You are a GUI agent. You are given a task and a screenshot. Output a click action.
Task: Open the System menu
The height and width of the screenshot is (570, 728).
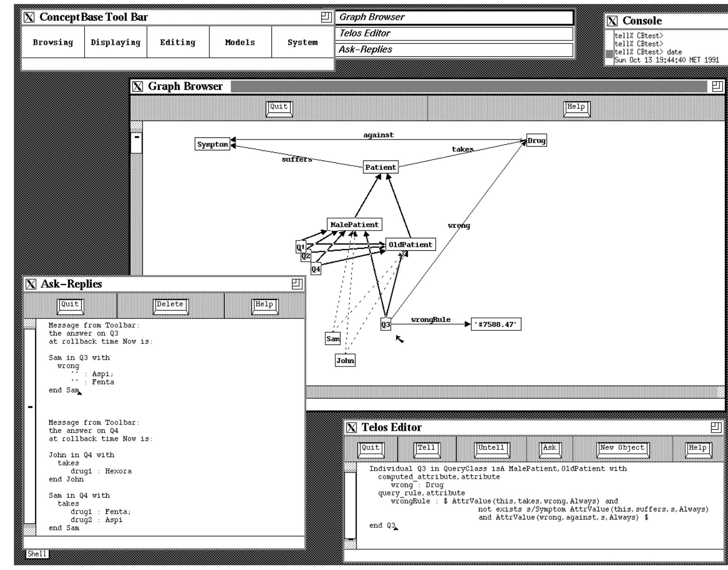coord(303,42)
